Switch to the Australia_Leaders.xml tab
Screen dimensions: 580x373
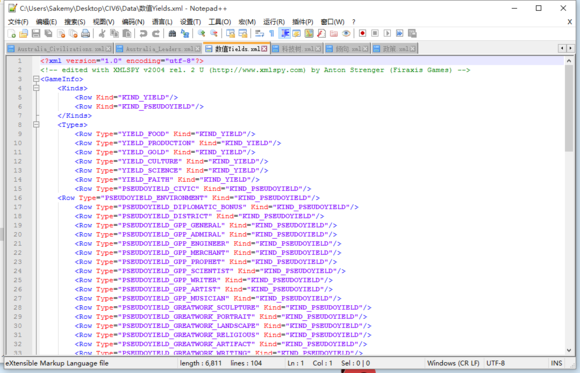click(x=158, y=49)
